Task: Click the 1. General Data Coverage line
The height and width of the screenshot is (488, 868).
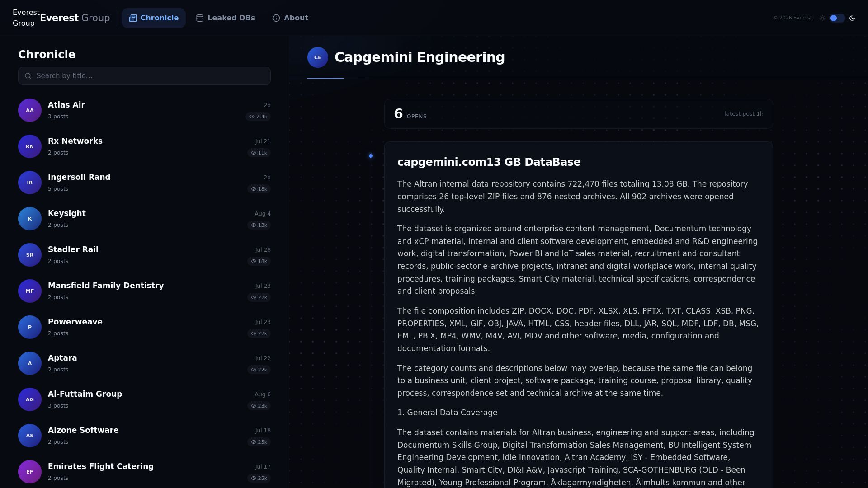Action: click(447, 413)
